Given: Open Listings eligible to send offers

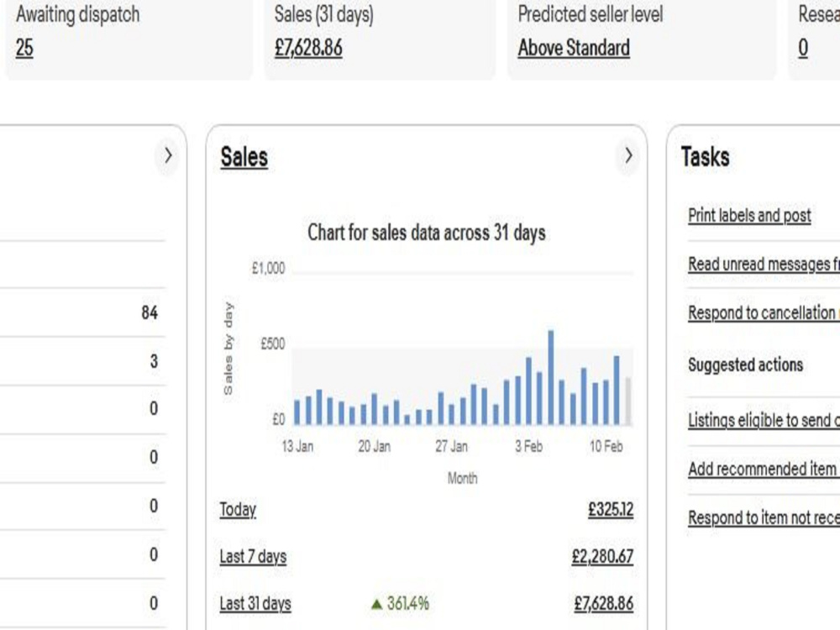Looking at the screenshot, I should (x=764, y=421).
